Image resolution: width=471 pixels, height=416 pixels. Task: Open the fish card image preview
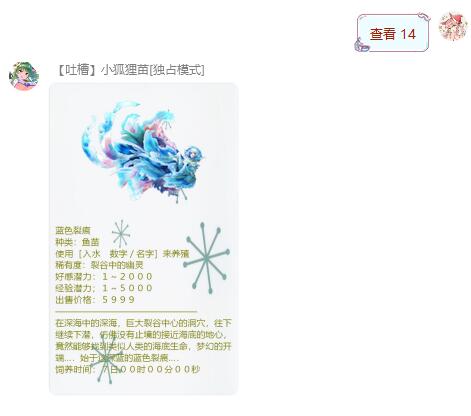click(x=144, y=239)
